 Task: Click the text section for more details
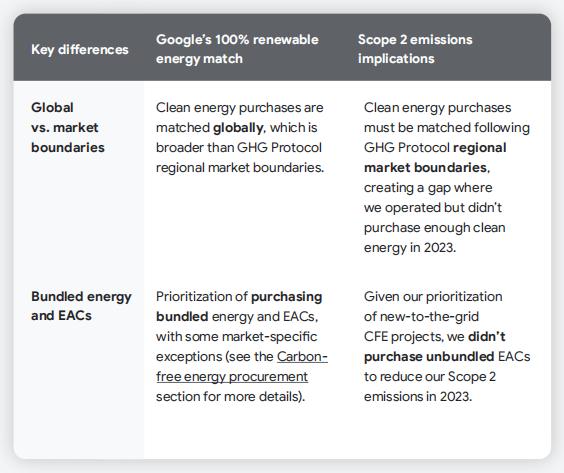point(229,396)
